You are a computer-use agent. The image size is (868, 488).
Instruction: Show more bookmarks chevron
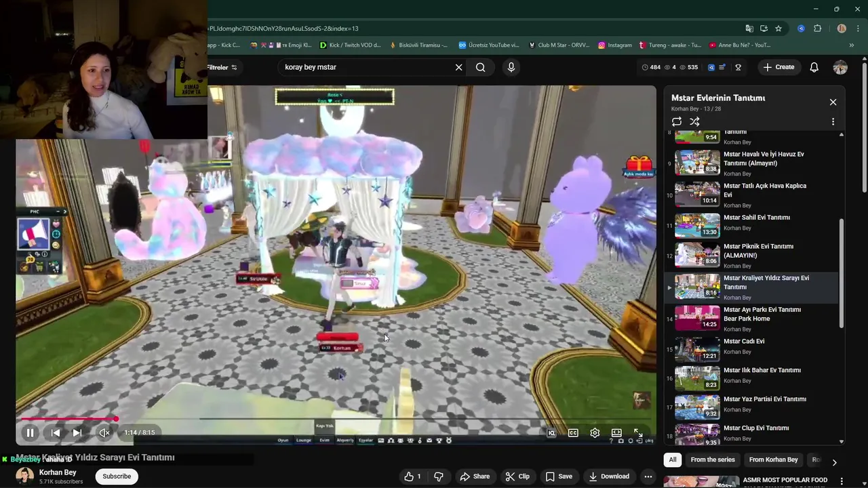tap(851, 45)
